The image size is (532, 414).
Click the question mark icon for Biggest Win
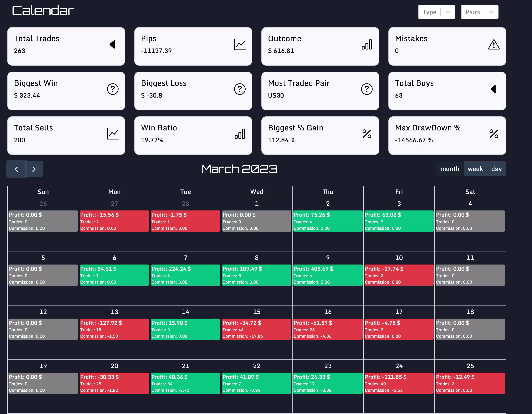(x=113, y=89)
